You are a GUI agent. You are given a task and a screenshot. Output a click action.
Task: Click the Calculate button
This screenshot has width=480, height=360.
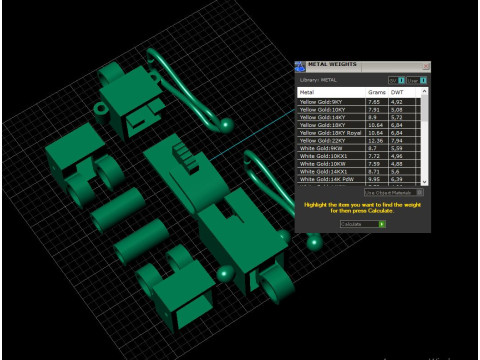click(363, 224)
